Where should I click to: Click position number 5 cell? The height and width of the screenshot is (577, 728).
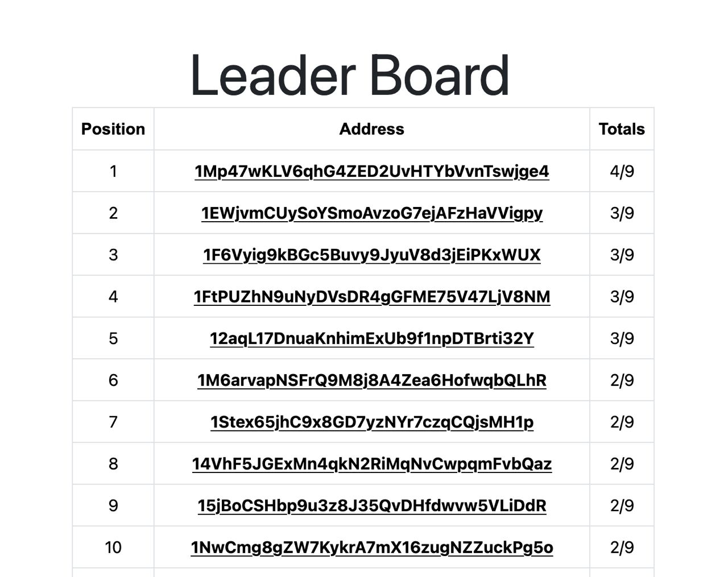pyautogui.click(x=113, y=338)
